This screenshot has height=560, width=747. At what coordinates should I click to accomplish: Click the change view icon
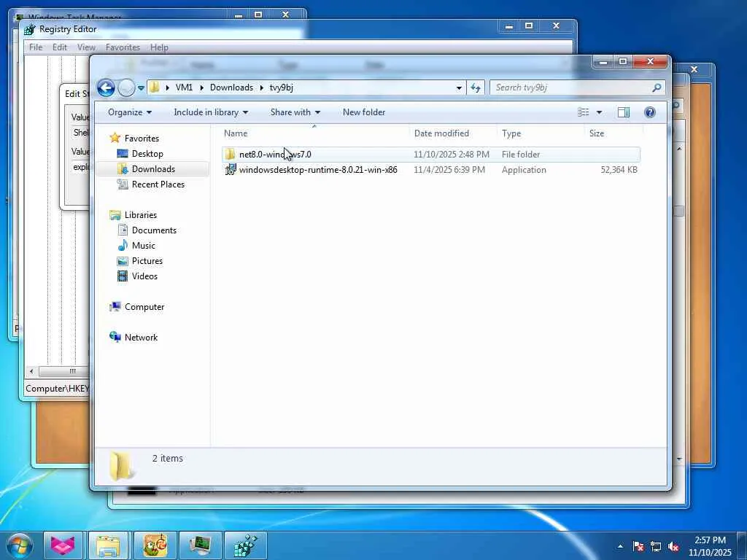tap(583, 112)
